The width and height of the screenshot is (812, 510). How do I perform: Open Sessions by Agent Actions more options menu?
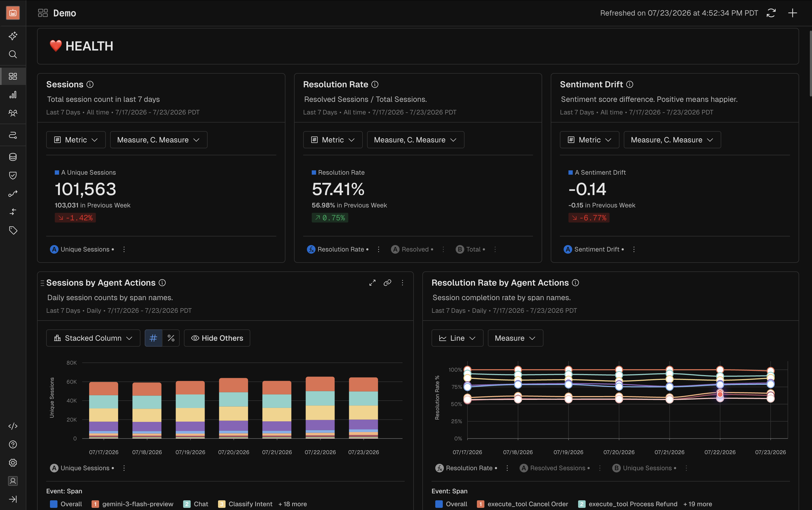pyautogui.click(x=403, y=283)
